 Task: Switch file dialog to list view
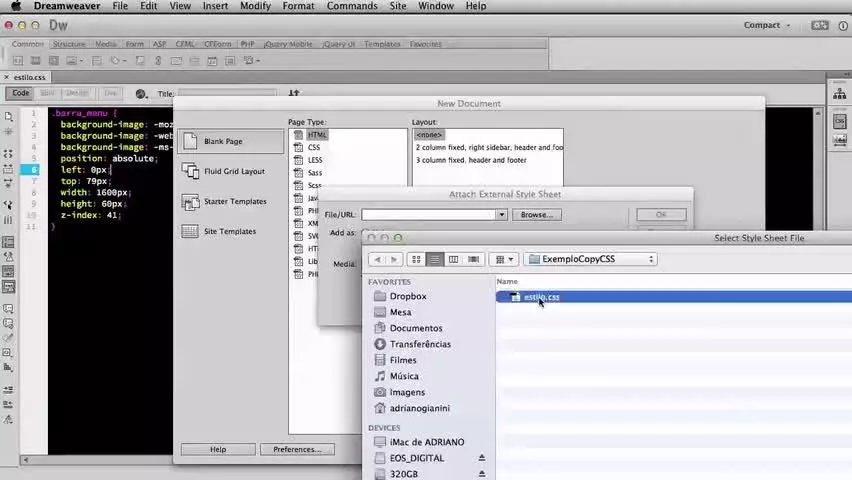point(435,259)
